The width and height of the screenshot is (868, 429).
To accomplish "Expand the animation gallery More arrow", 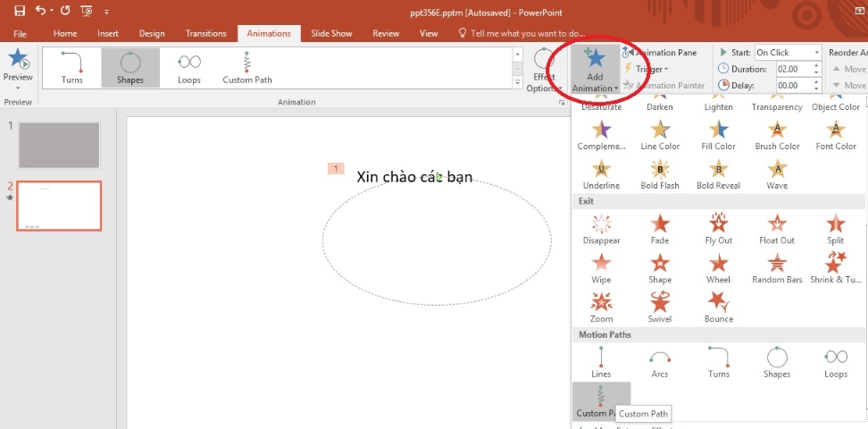I will point(518,82).
